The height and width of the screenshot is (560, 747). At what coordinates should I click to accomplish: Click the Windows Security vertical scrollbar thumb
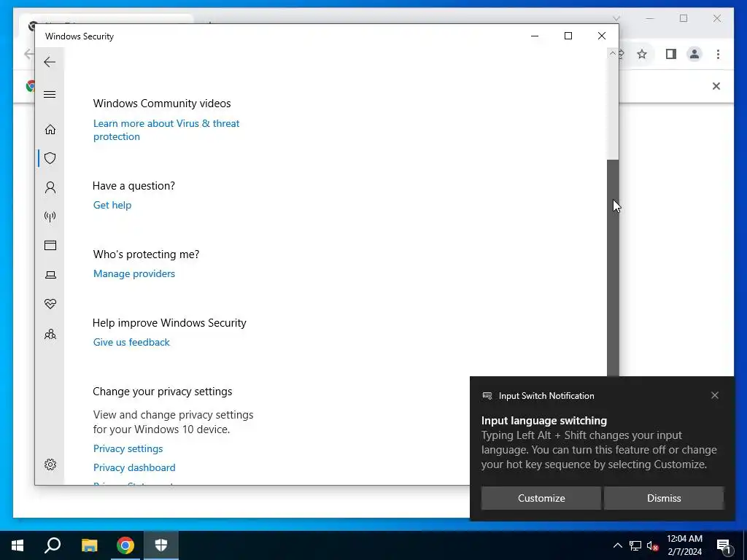[x=613, y=267]
